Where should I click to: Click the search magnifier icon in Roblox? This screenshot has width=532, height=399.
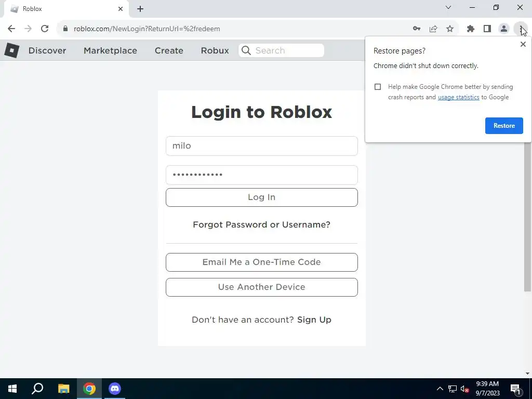pos(246,50)
